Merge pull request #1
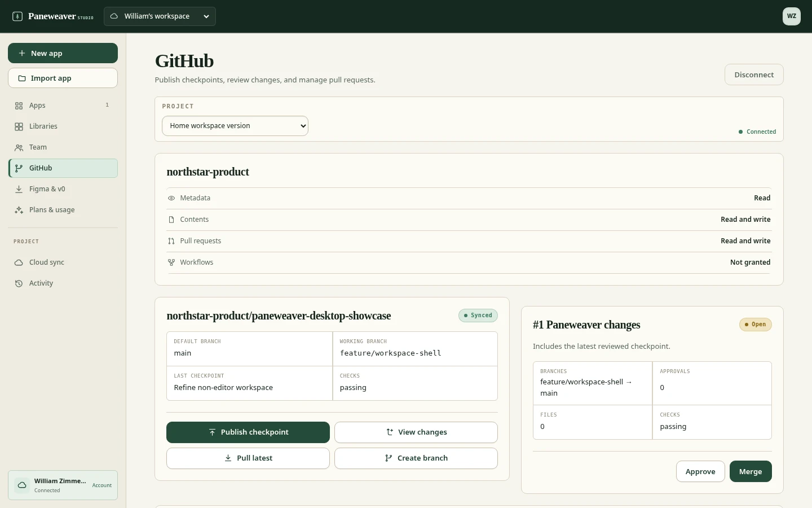812x508 pixels. coord(751,471)
